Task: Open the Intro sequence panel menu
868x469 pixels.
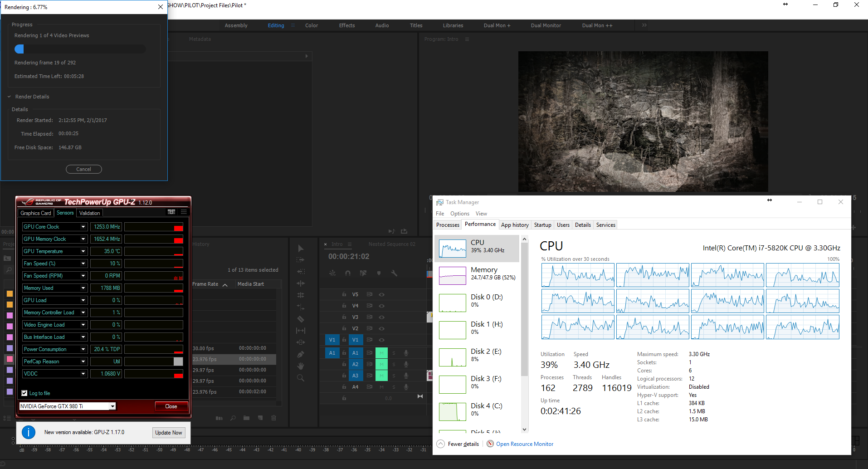Action: [350, 244]
